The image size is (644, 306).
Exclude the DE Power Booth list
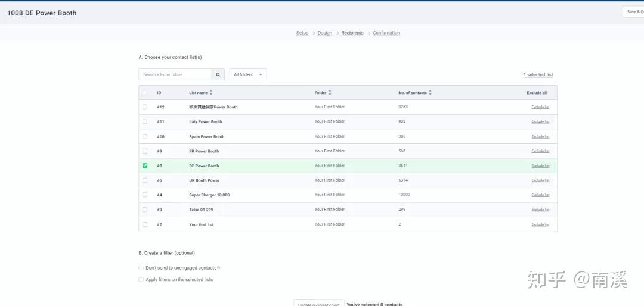point(540,166)
